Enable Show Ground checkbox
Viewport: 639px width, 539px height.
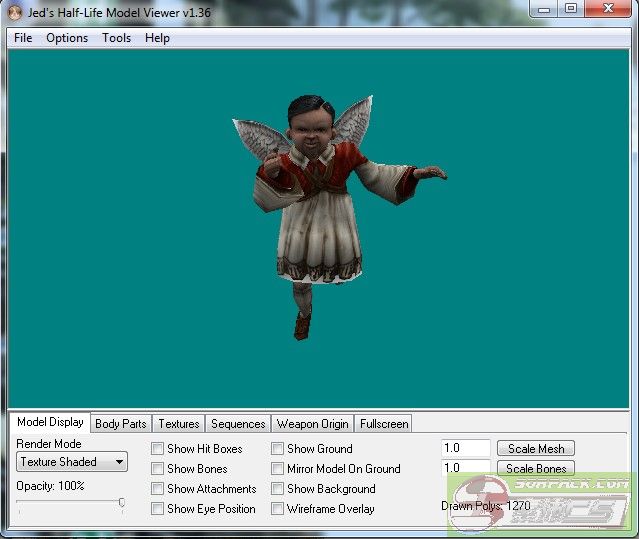point(277,449)
